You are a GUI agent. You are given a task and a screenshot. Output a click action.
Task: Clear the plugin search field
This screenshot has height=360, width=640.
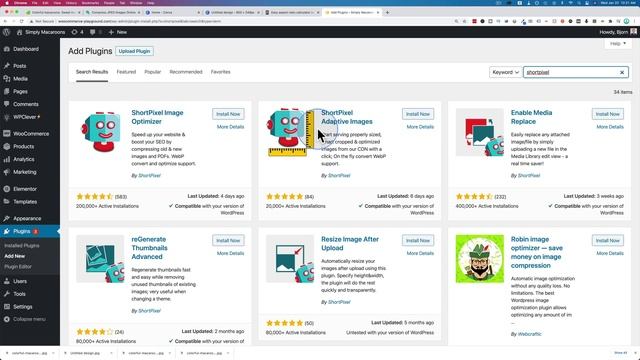tap(622, 72)
